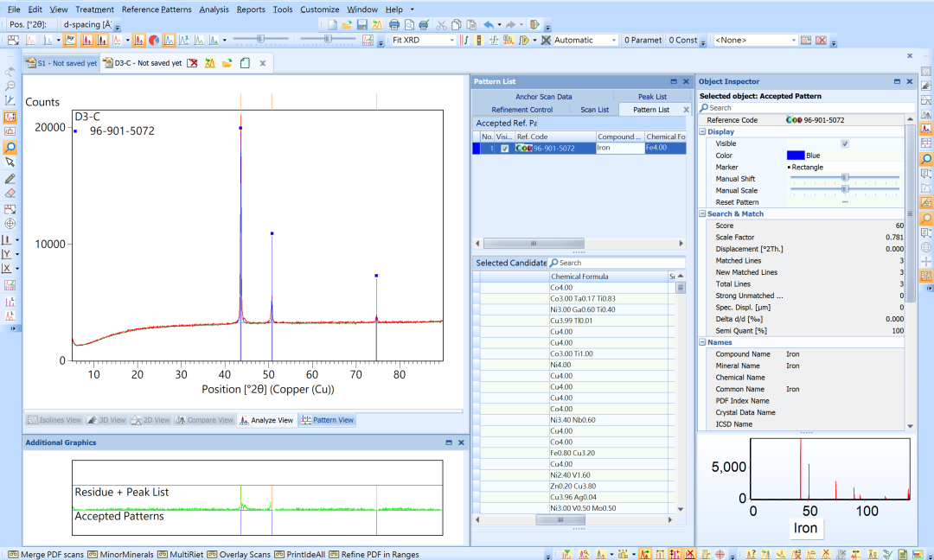Click the Cut scissors icon
Viewport: 934px width, 560px height.
(442, 25)
